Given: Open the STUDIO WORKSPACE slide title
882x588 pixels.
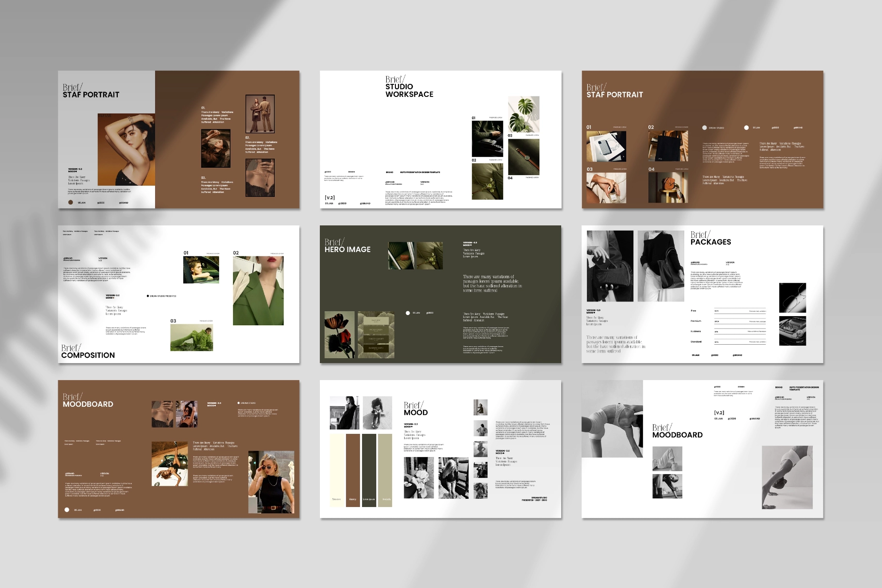Looking at the screenshot, I should click(x=409, y=90).
